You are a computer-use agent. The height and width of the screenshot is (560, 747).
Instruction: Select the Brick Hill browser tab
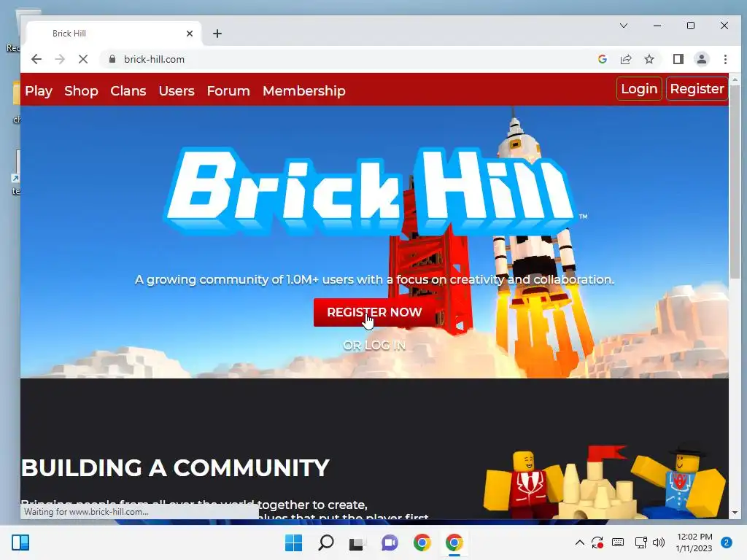(x=115, y=34)
